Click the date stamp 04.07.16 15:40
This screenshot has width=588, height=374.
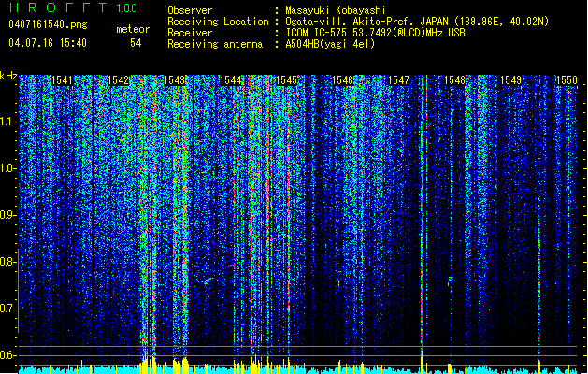(x=48, y=42)
